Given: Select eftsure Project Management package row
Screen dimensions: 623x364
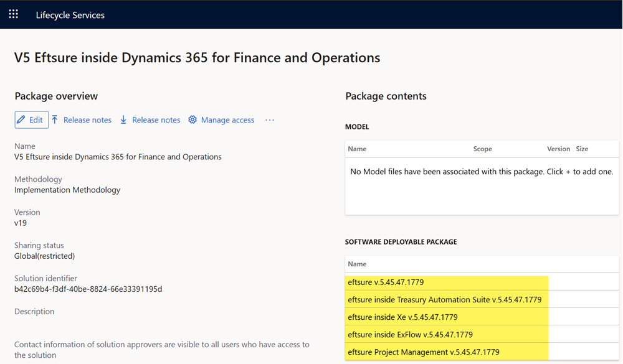Looking at the screenshot, I should (482, 352).
